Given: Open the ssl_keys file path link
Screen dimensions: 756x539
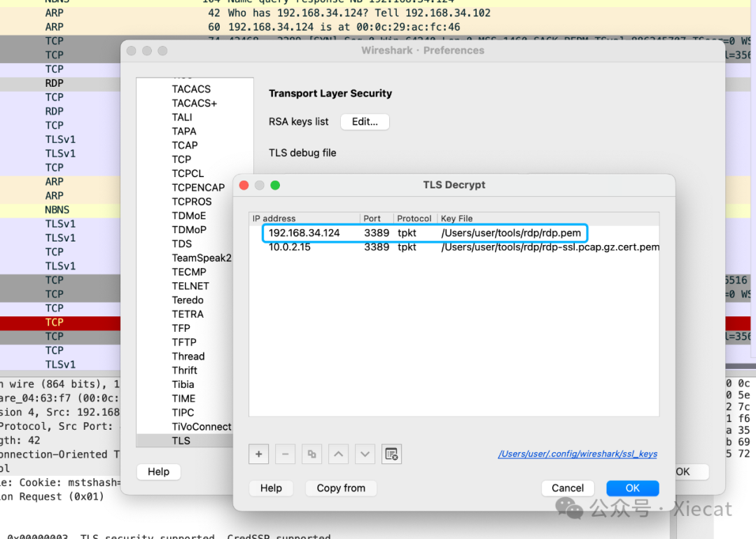Looking at the screenshot, I should tap(577, 454).
